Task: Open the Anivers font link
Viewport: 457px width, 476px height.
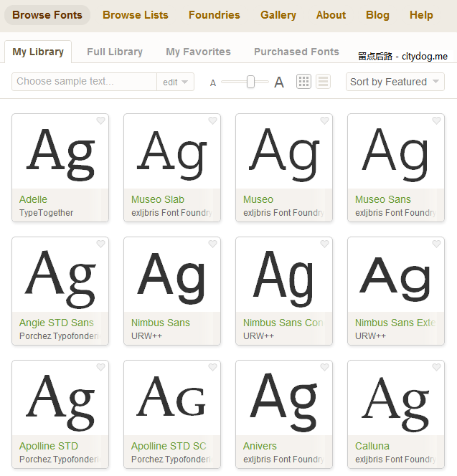Action: [x=260, y=446]
